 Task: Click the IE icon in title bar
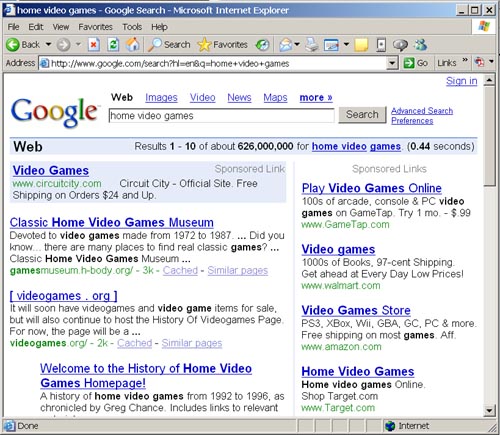(9, 10)
